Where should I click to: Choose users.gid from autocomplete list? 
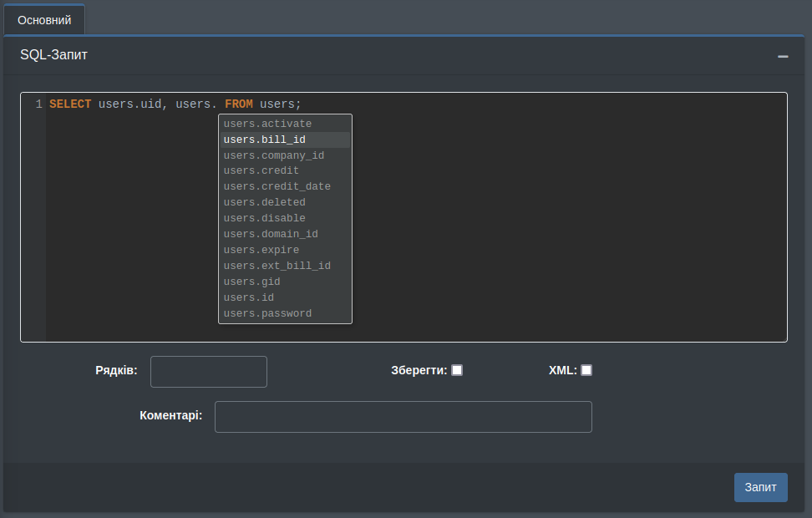click(252, 282)
